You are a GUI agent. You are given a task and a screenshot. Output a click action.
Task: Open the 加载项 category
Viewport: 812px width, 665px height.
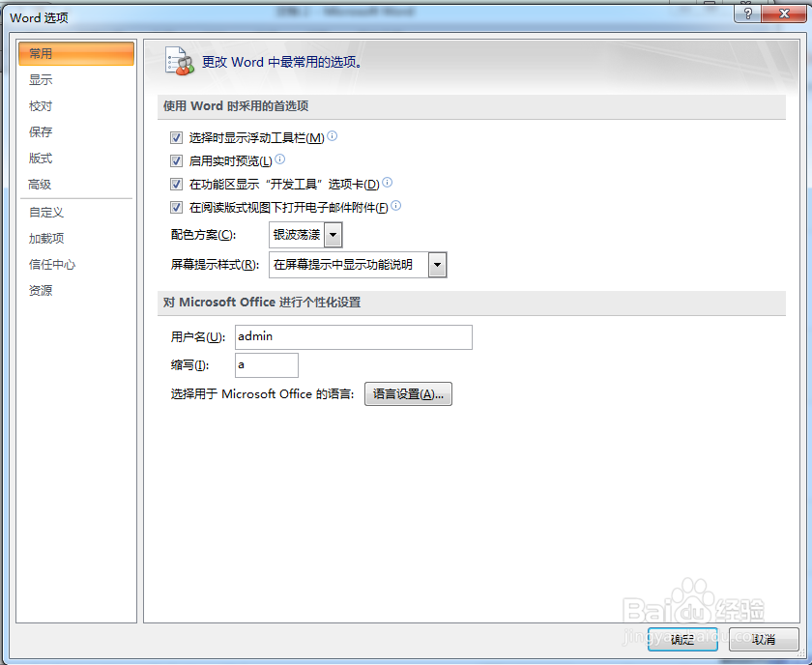[76, 238]
